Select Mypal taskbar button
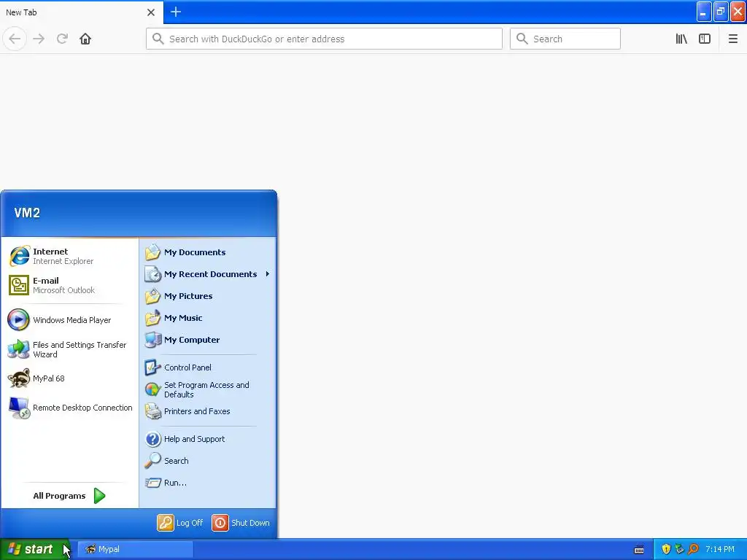This screenshot has width=747, height=560. click(x=135, y=549)
